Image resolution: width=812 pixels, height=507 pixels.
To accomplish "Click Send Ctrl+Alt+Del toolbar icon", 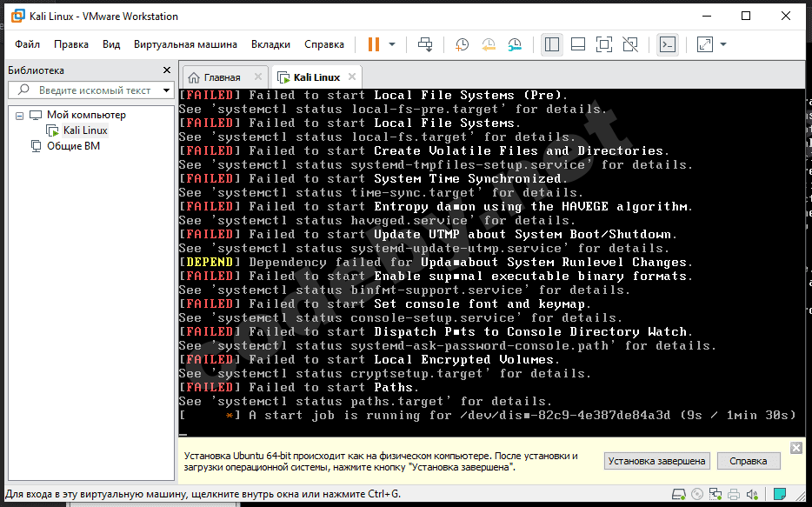I will pos(425,44).
